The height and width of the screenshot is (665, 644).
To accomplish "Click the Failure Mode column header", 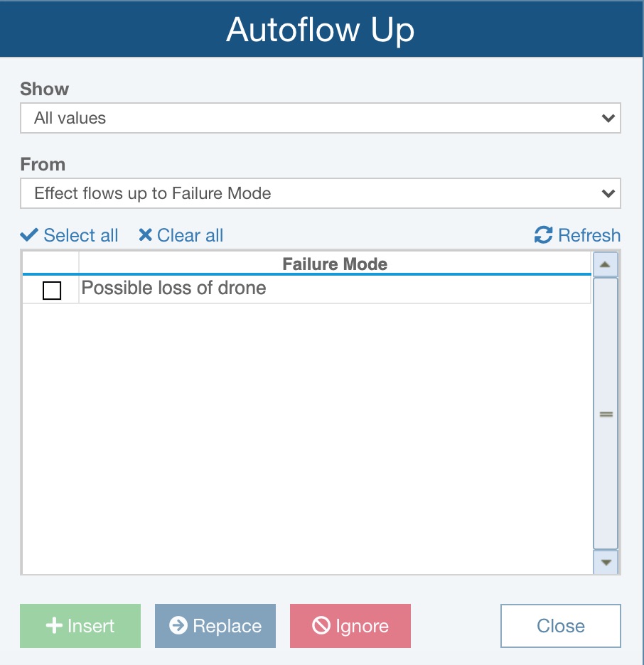I will (x=335, y=264).
